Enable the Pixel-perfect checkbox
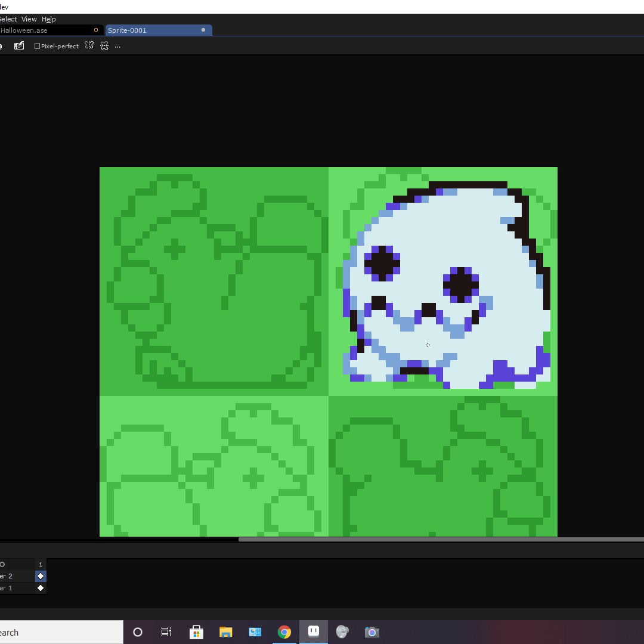 (38, 46)
